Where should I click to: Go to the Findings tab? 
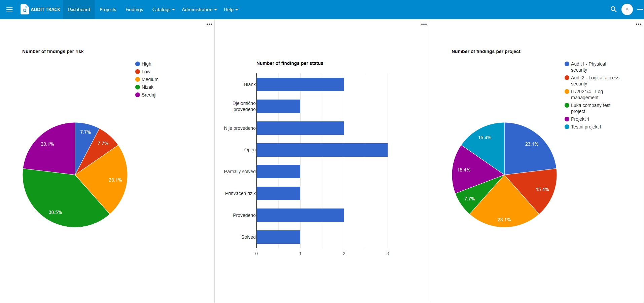pos(134,9)
